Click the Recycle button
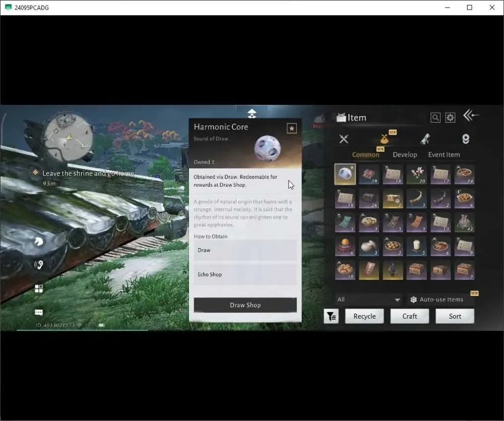 tap(364, 317)
